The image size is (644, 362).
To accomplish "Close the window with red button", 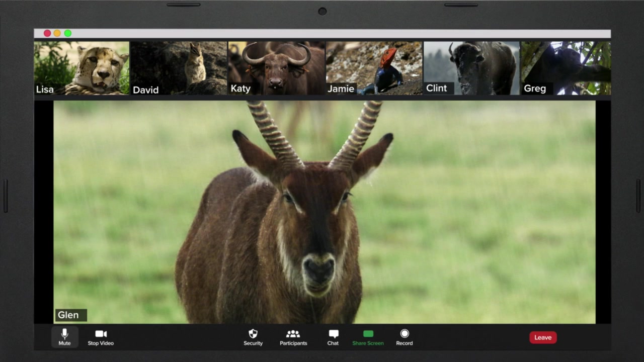I will click(x=47, y=33).
